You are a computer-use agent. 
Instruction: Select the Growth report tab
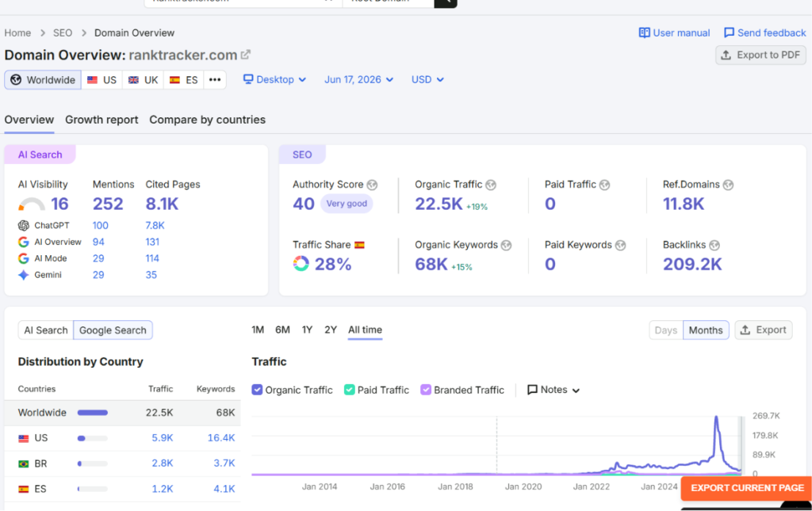tap(101, 120)
